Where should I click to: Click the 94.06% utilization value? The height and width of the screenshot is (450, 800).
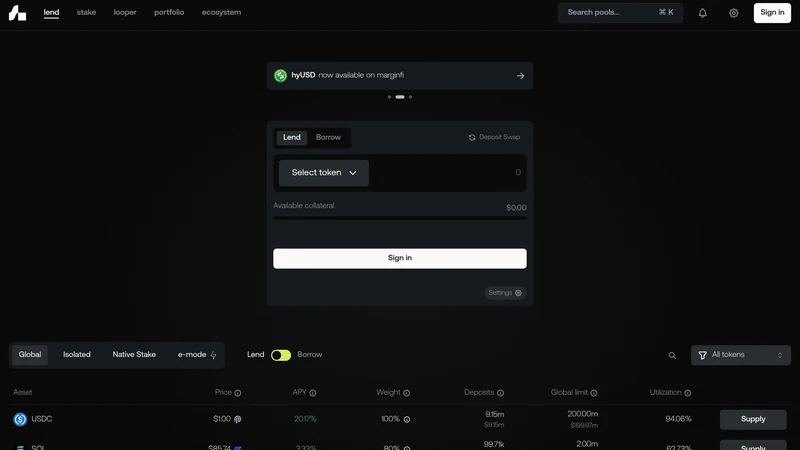678,419
